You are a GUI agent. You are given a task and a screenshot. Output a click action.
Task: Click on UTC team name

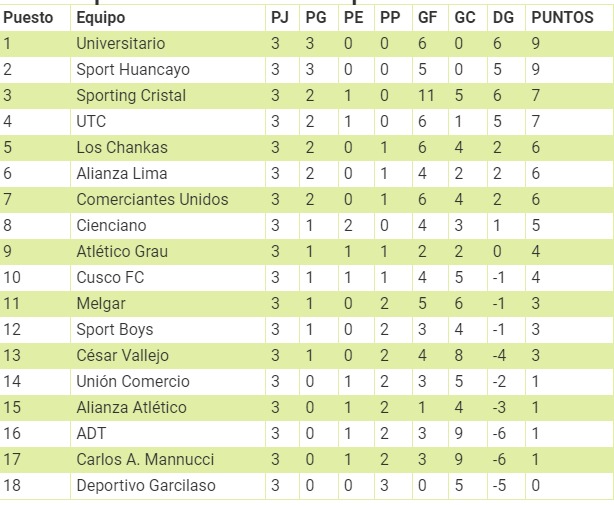(91, 122)
